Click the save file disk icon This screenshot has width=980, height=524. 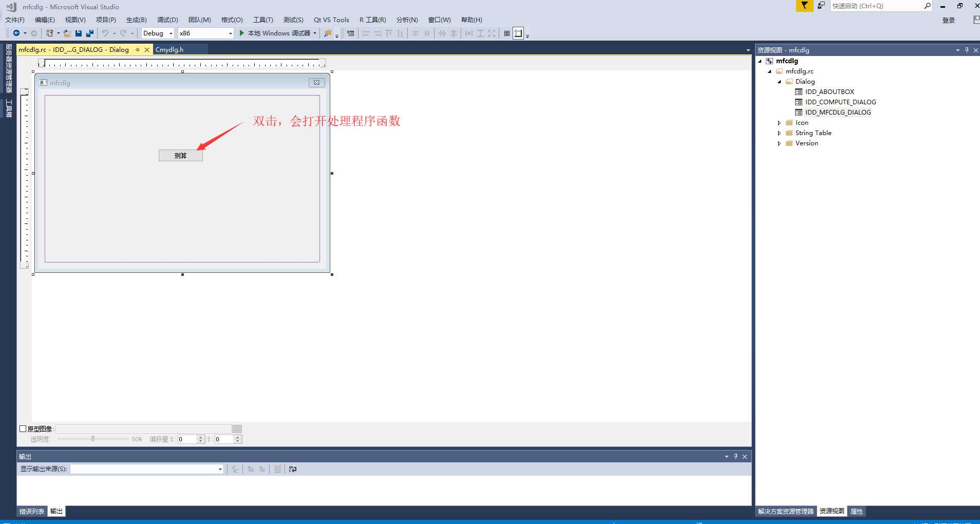coord(79,33)
